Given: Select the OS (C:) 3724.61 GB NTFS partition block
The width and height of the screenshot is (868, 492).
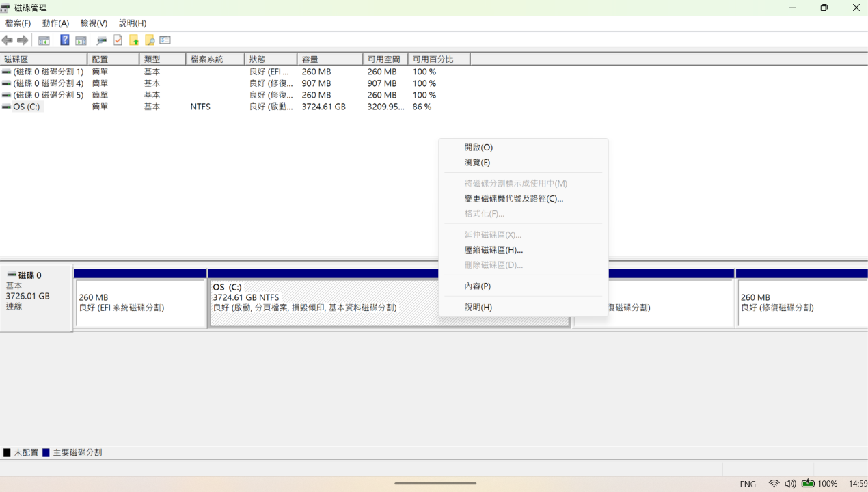Looking at the screenshot, I should [x=390, y=298].
